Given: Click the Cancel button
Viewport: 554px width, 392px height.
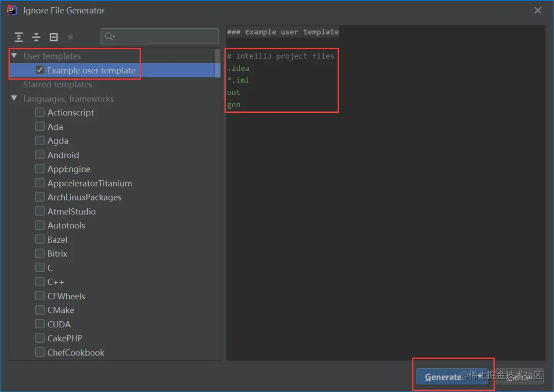Looking at the screenshot, I should click(519, 377).
